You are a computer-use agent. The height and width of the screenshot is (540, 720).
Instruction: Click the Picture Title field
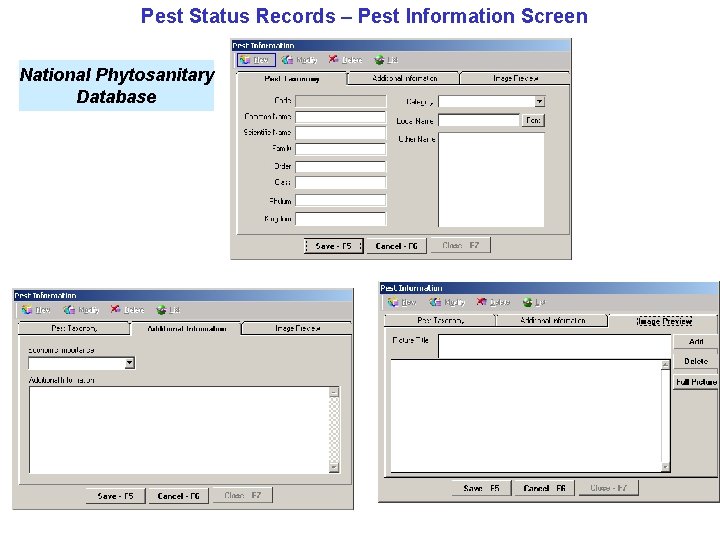pos(555,346)
